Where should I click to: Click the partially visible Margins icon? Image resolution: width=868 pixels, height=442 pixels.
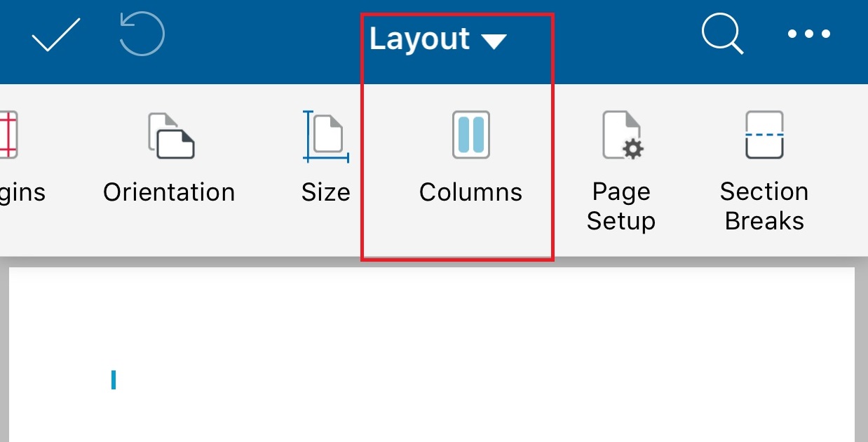7,135
